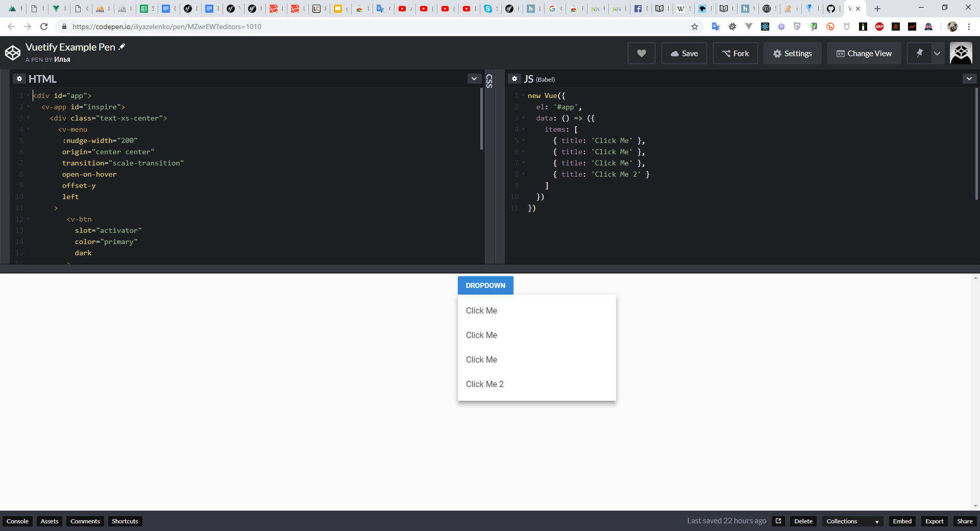Open the spy goggles extension icon
The height and width of the screenshot is (531, 980).
pos(928,27)
